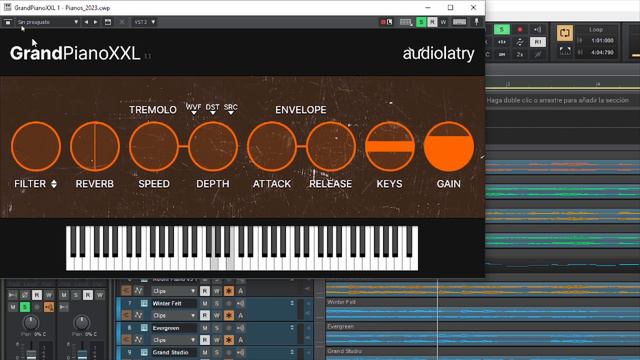Click the mono/stereo interleave icon
Screen dimensions: 640x360
(x=502, y=54)
